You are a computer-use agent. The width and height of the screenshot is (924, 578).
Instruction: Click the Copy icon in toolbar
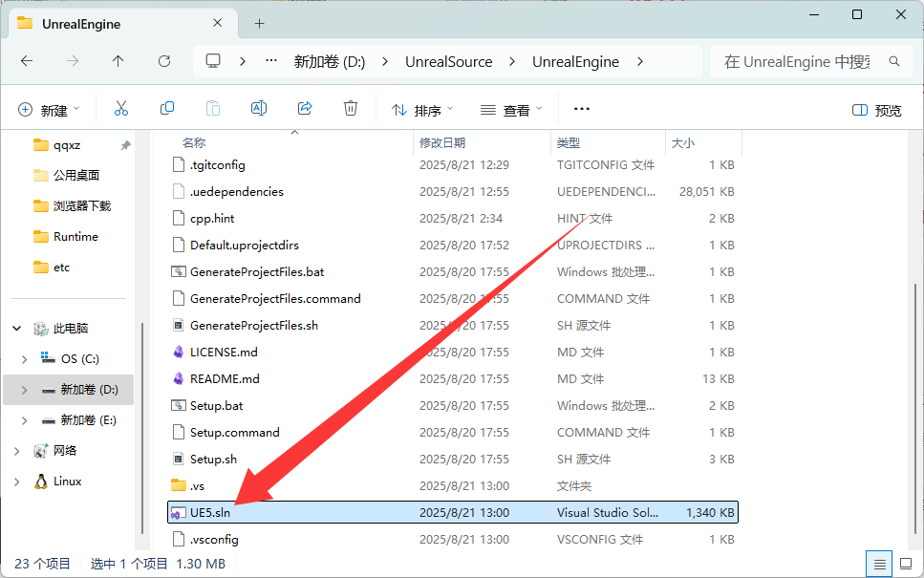tap(167, 108)
